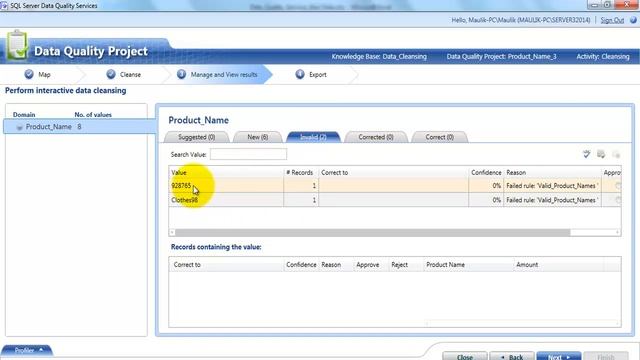Click the approve all terms checkmark icon
This screenshot has width=640, height=360.
587,154
